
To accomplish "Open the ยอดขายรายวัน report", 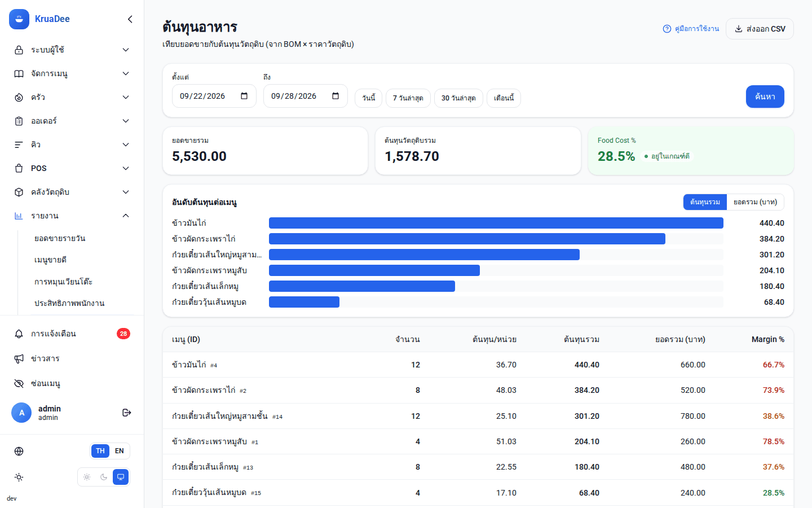I will [x=60, y=238].
